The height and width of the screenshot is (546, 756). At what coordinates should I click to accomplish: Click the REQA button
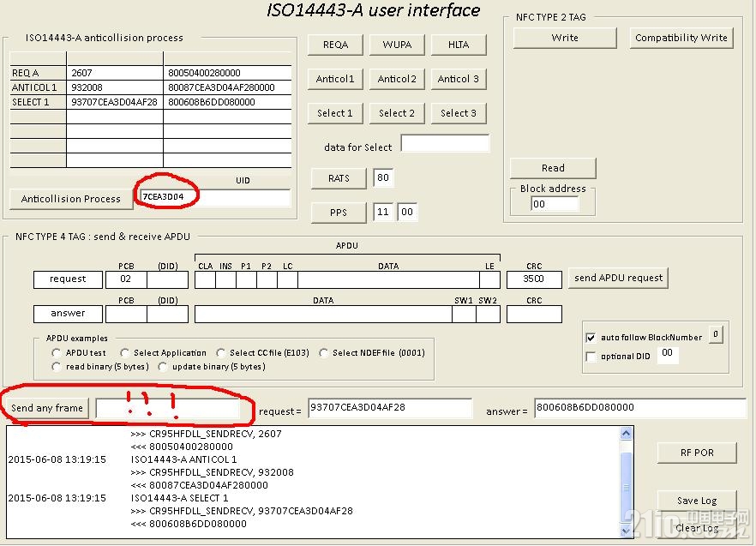pos(335,45)
